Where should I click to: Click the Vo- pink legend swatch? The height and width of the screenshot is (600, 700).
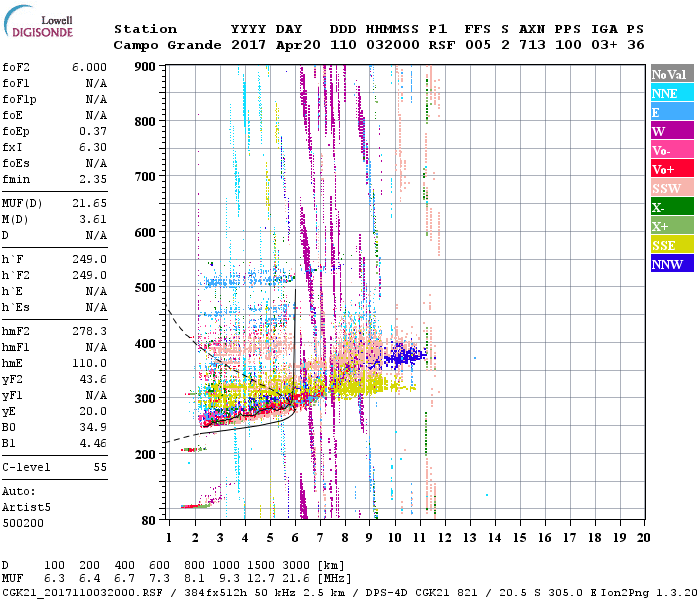672,150
